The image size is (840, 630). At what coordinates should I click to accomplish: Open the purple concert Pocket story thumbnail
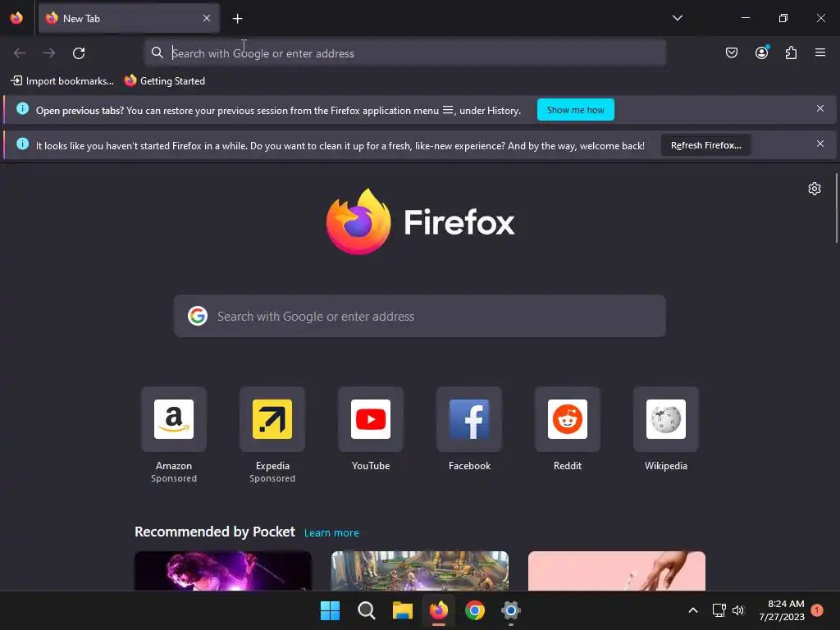point(223,571)
